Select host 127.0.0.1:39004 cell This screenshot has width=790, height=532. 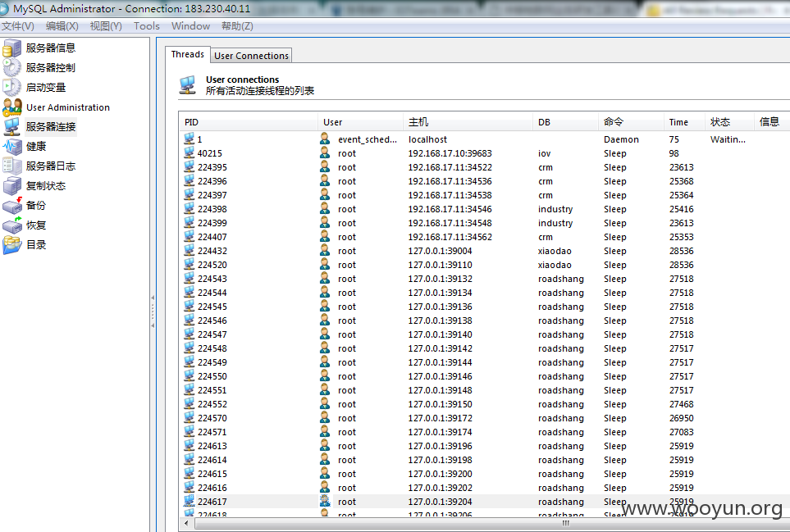440,251
